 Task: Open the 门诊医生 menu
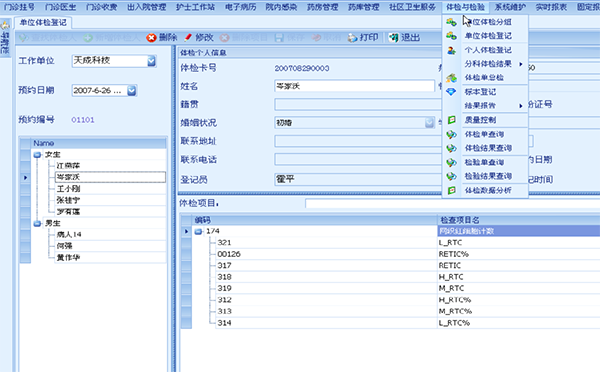click(60, 7)
